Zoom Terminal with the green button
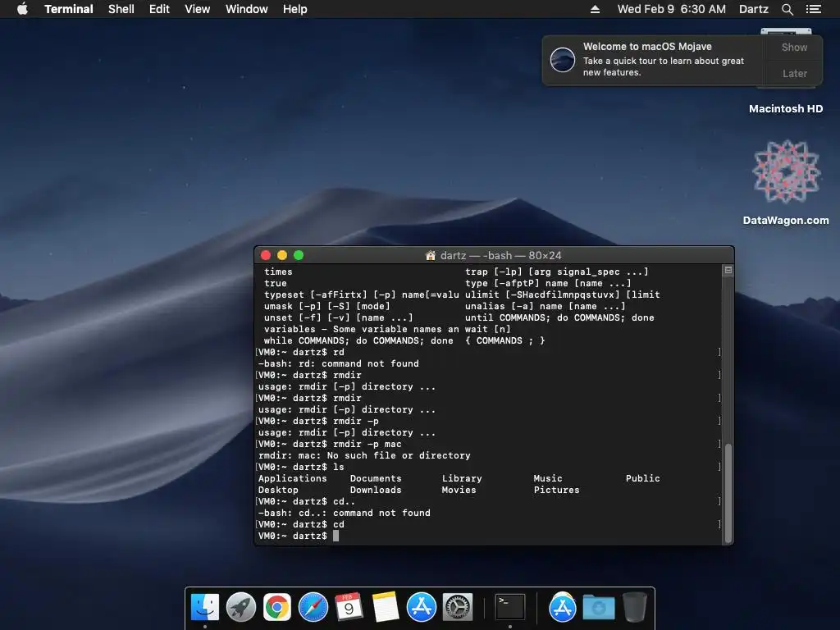840x630 pixels. pyautogui.click(x=299, y=256)
